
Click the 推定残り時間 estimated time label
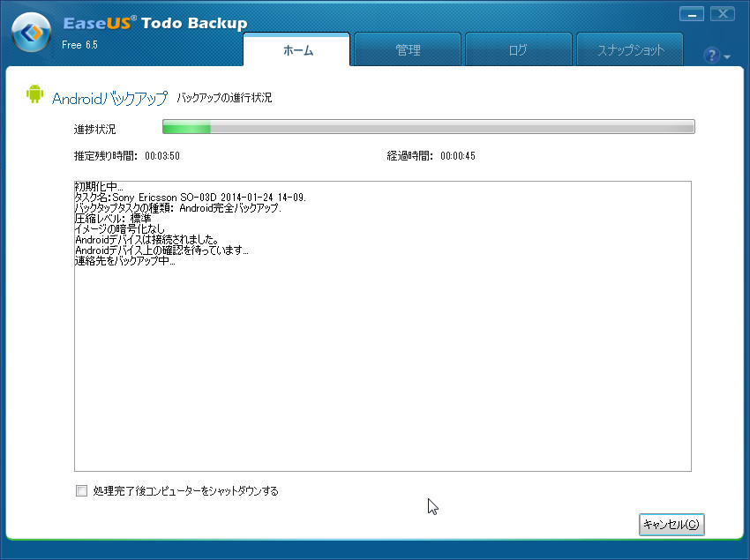[109, 150]
